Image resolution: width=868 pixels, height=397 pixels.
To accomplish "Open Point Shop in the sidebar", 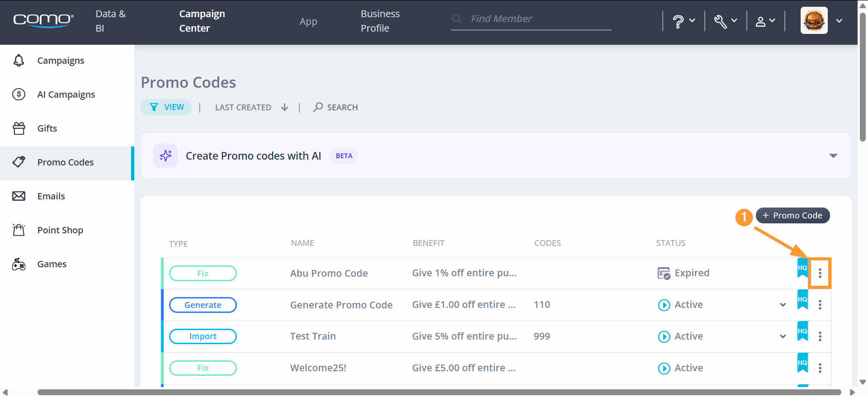I will [x=67, y=230].
